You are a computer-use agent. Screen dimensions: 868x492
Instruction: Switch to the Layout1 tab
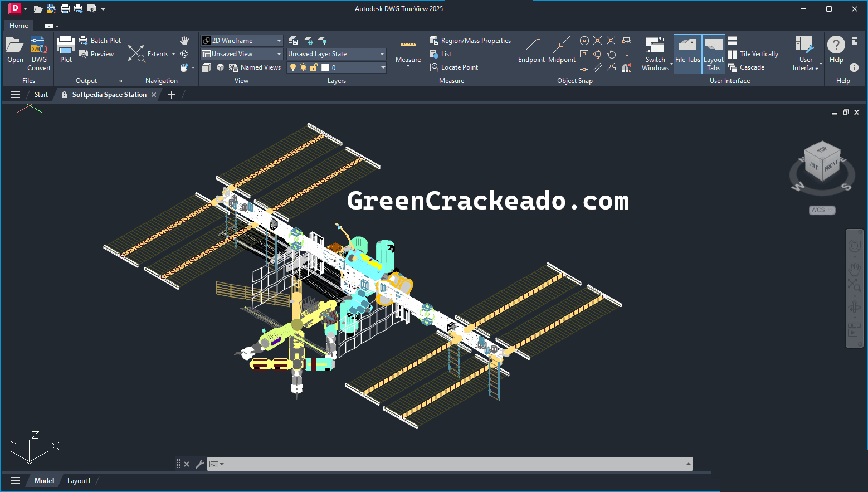pyautogui.click(x=79, y=481)
